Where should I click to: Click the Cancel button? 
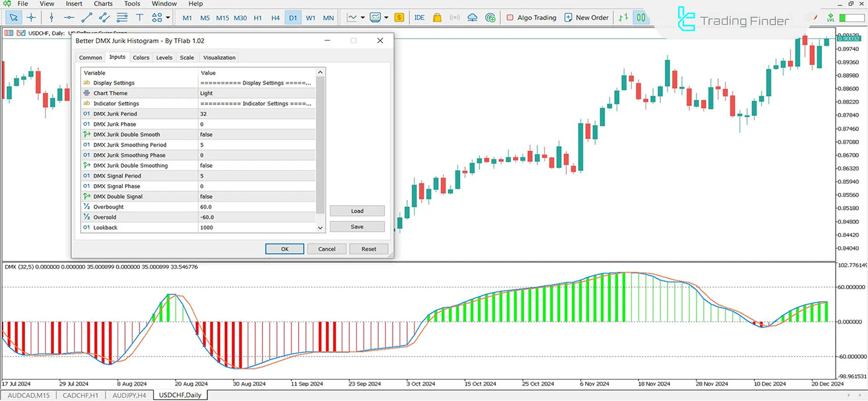point(327,249)
